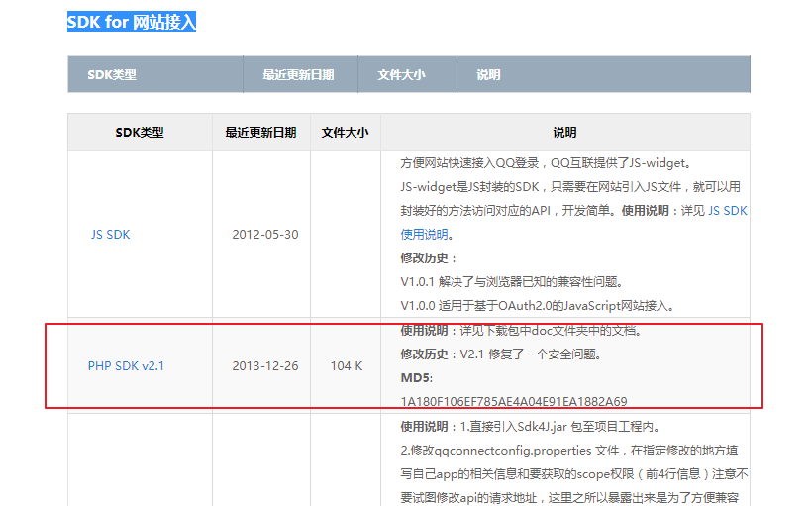Image resolution: width=812 pixels, height=506 pixels.
Task: Click '最近更新日期' column header in white table row
Action: [260, 133]
